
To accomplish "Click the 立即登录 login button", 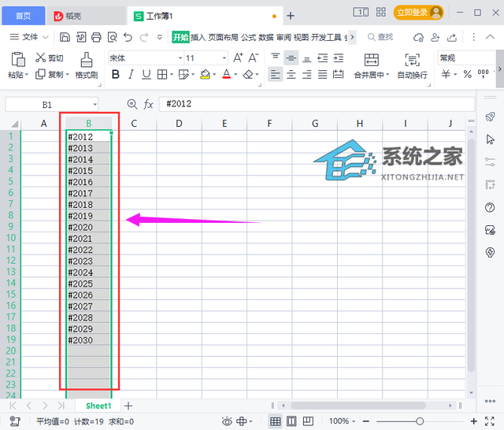I will (418, 13).
